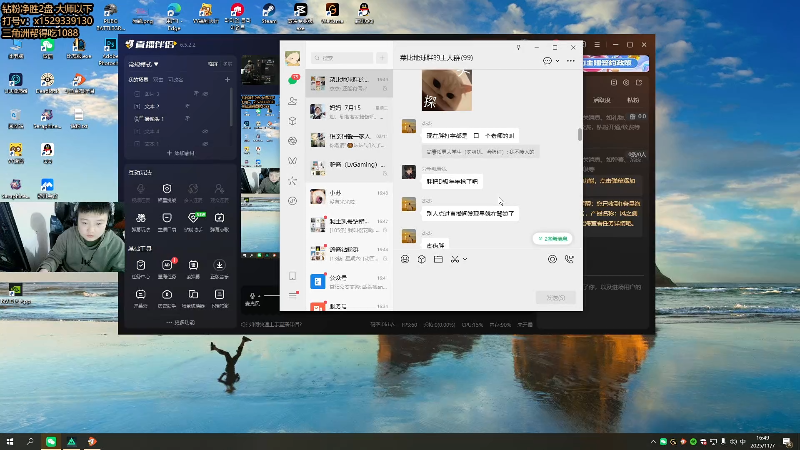
Task: Open the Chats icon in WeChat sidebar
Action: pyautogui.click(x=293, y=80)
